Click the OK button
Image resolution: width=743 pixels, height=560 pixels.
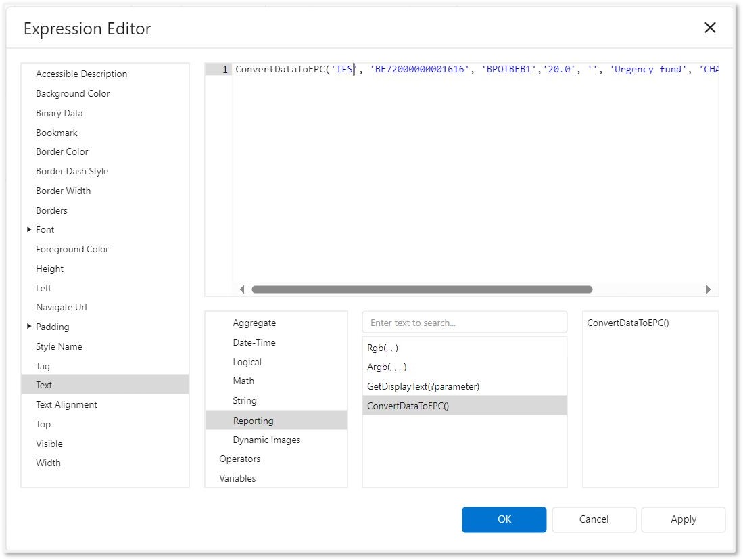coord(504,519)
